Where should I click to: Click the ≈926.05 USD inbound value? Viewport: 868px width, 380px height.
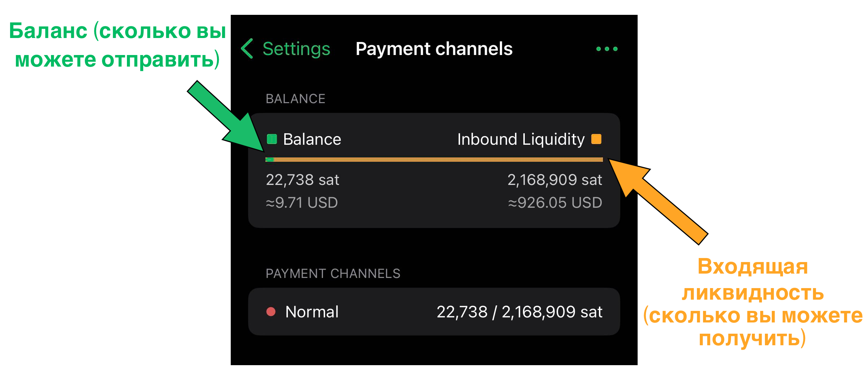click(x=555, y=203)
